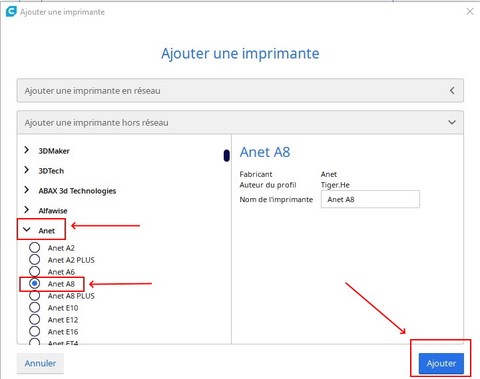The image size is (480, 379).
Task: Click the Ajouter button
Action: pyautogui.click(x=441, y=363)
